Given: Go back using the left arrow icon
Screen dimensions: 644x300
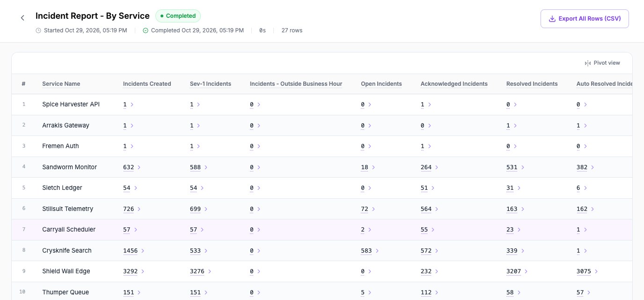Looking at the screenshot, I should (22, 18).
